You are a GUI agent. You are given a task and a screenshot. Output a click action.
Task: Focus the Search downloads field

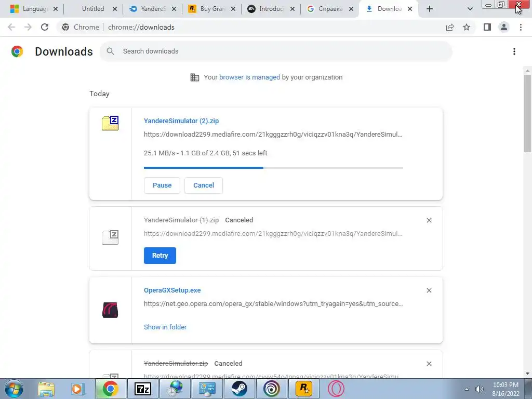coord(276,51)
